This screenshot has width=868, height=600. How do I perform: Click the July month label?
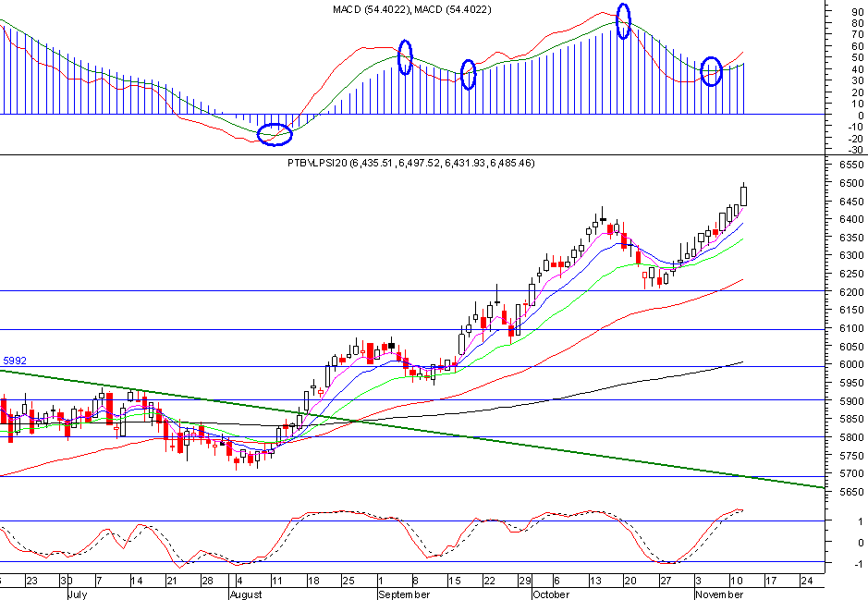[77, 594]
